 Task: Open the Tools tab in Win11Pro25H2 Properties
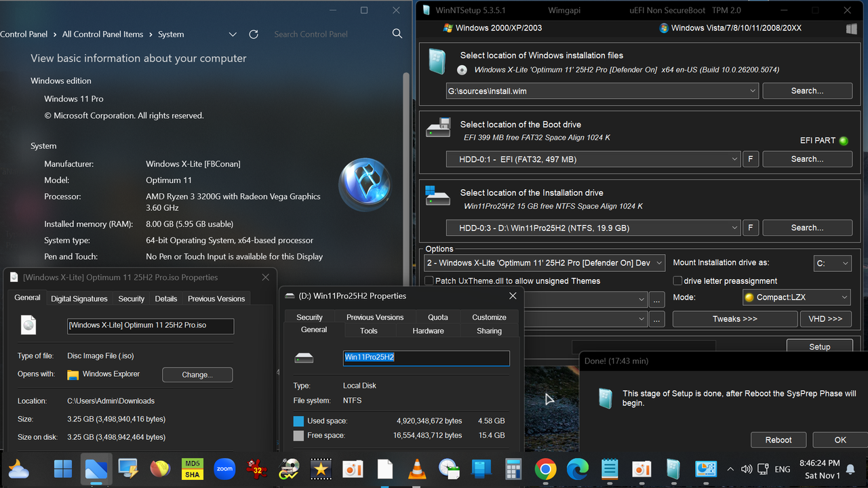[x=369, y=331]
